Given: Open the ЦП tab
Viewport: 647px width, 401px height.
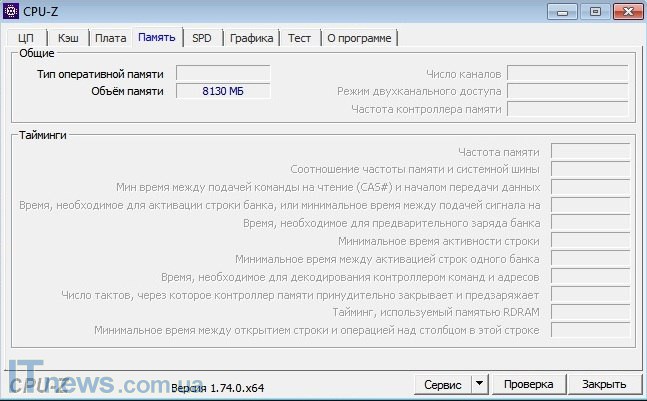Looking at the screenshot, I should point(27,38).
